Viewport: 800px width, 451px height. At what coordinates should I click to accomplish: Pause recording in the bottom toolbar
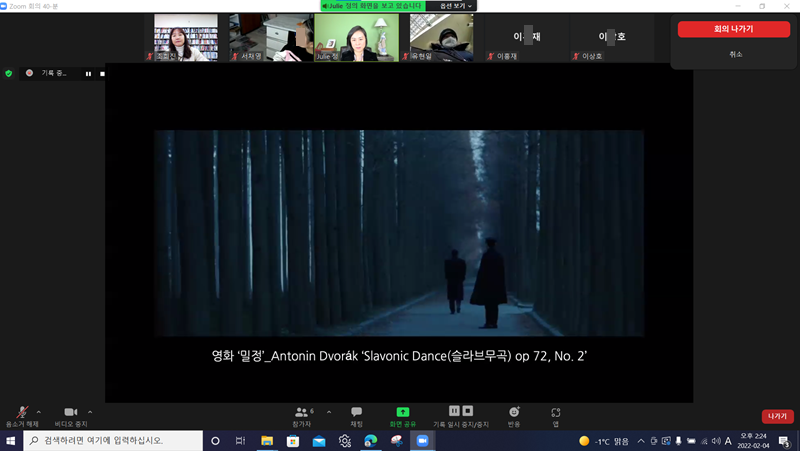(x=454, y=411)
